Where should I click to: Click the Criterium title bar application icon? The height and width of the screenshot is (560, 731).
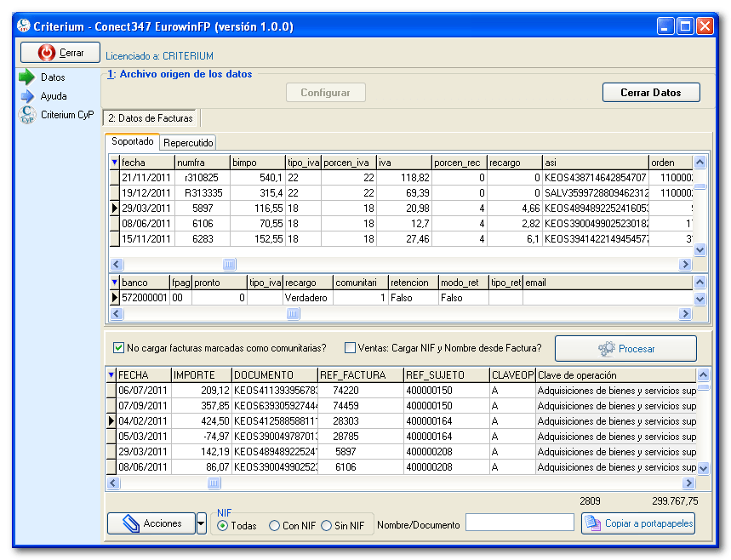23,26
